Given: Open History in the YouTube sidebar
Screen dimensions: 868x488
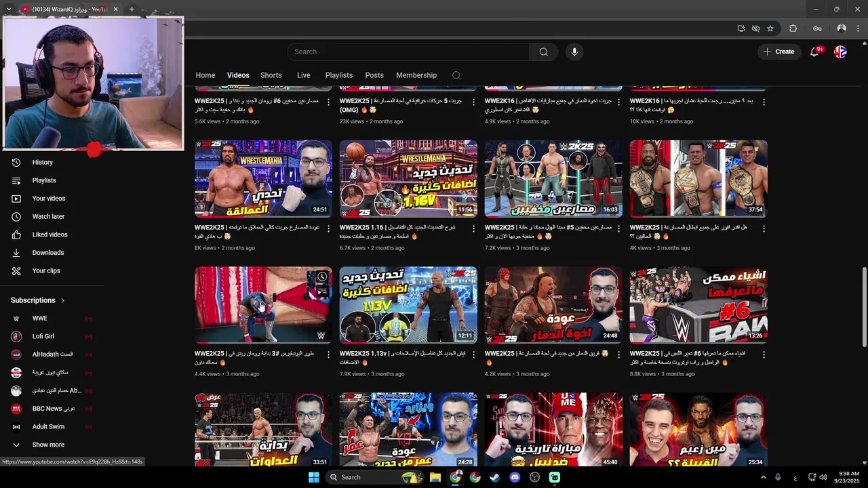Looking at the screenshot, I should [42, 162].
